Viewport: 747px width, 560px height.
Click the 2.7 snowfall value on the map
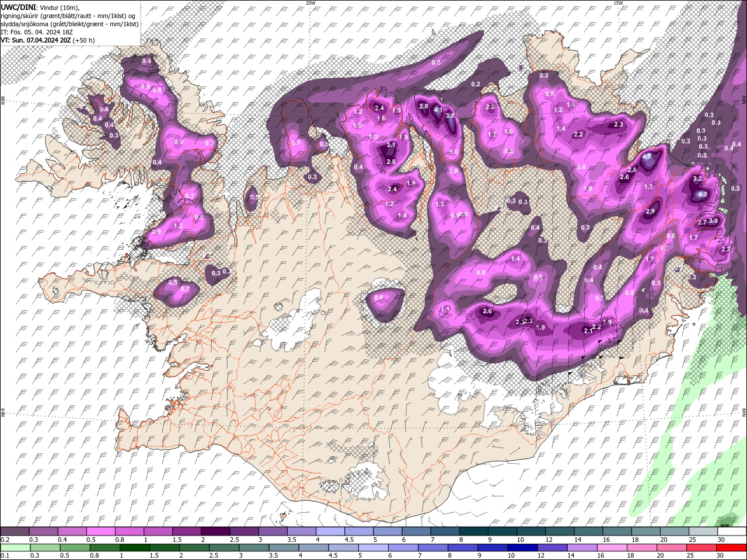[702, 222]
